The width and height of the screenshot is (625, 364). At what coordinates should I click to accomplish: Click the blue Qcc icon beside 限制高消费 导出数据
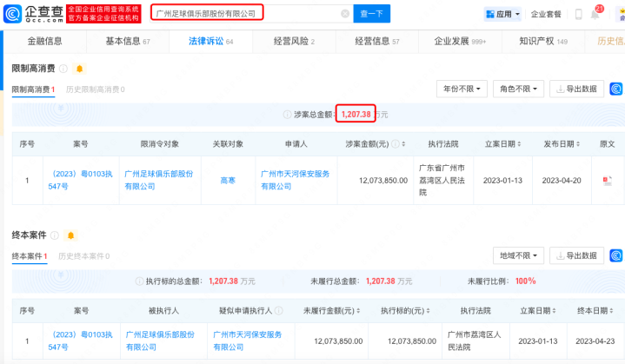(x=615, y=89)
